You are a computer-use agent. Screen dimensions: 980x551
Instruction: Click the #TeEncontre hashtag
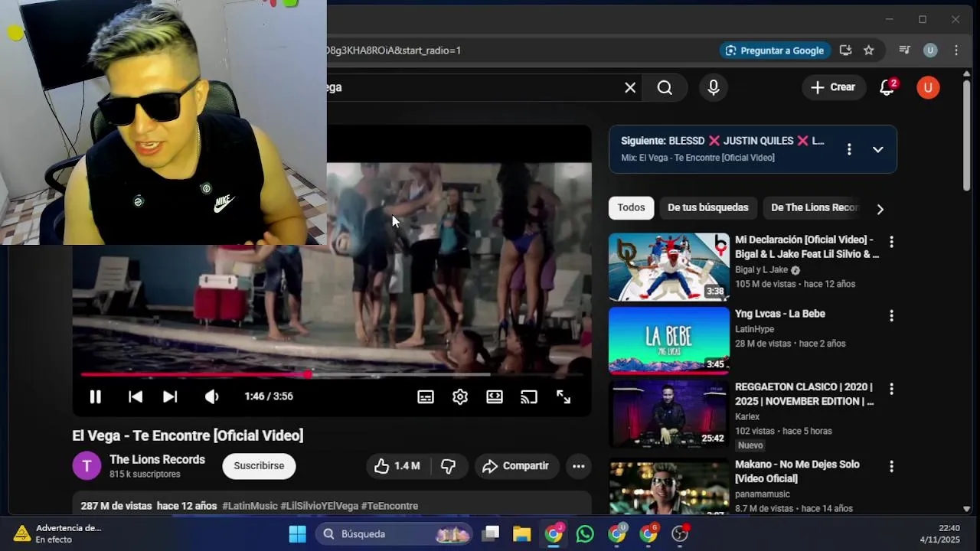(390, 506)
